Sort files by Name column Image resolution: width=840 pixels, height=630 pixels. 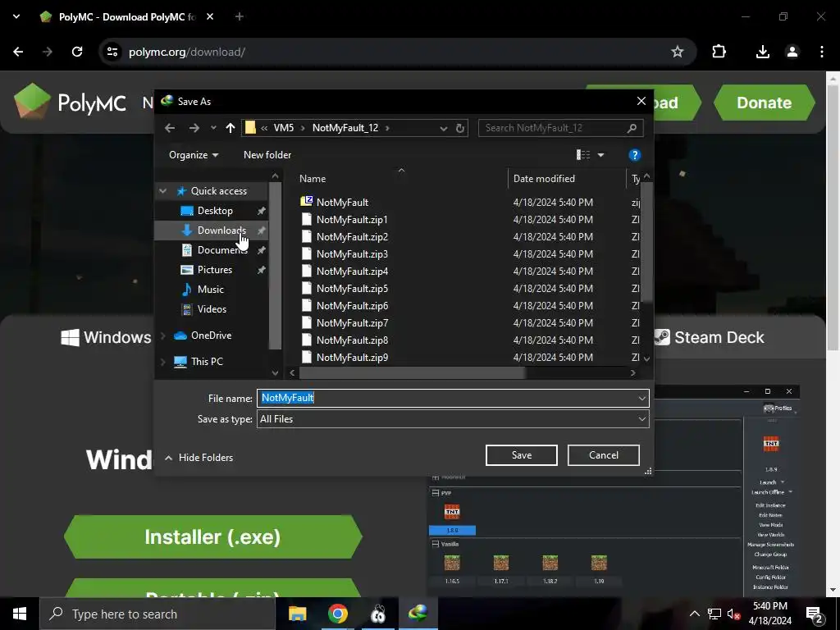pos(313,179)
